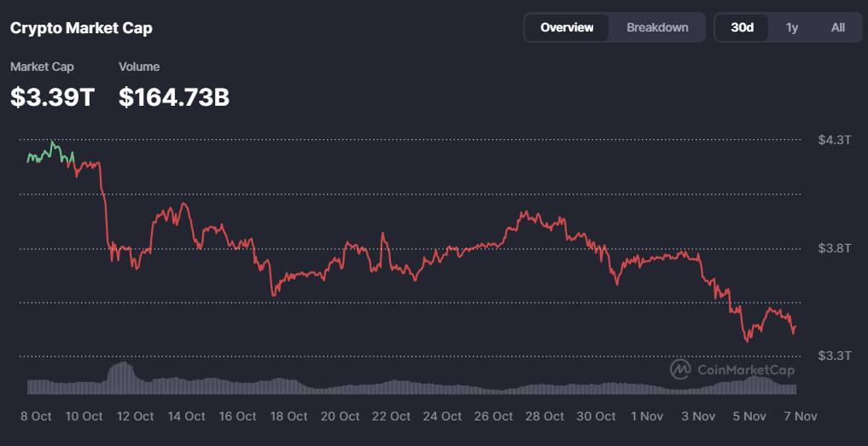Click the $3.39T market cap value
This screenshot has height=446, width=868.
click(x=52, y=97)
